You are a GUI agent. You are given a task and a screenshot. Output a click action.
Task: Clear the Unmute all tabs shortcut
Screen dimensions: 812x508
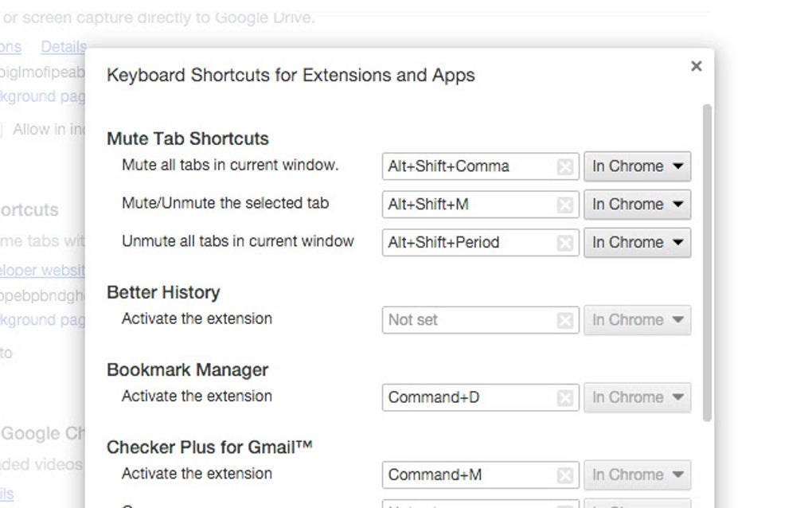pyautogui.click(x=565, y=242)
